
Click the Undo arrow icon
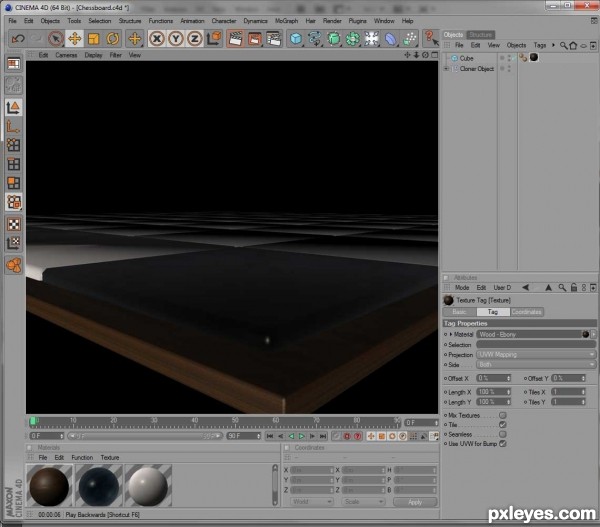point(18,39)
